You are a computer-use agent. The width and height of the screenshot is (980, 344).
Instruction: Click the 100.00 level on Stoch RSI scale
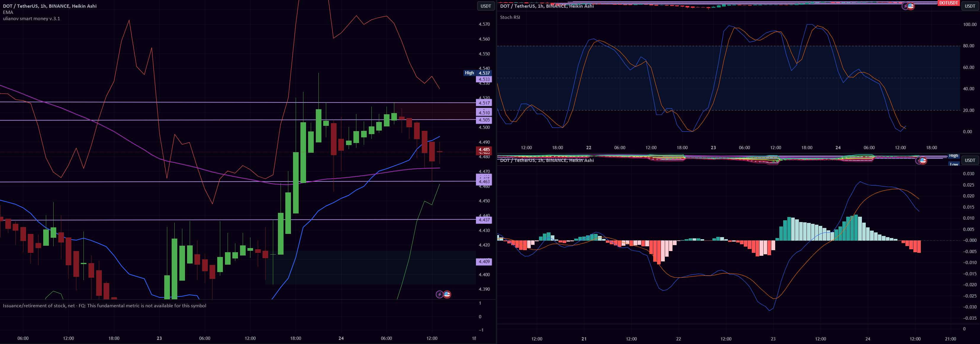970,25
